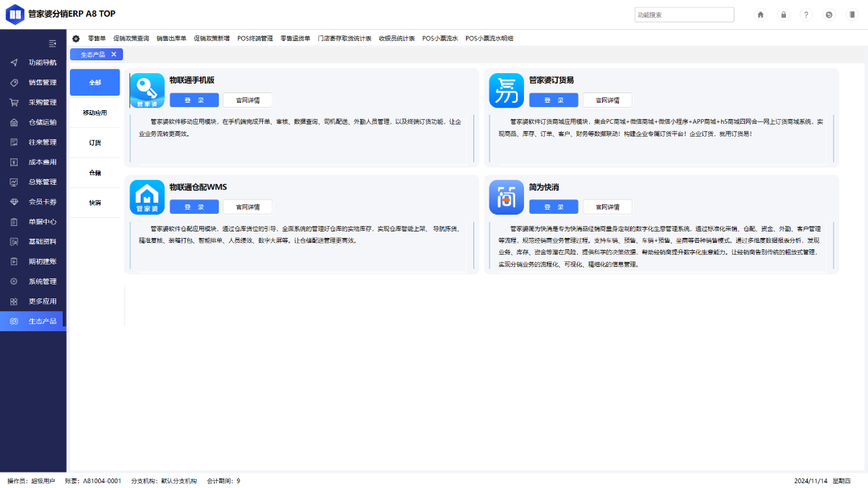The image size is (868, 488).
Task: Select the 全部 category tab
Action: [95, 83]
